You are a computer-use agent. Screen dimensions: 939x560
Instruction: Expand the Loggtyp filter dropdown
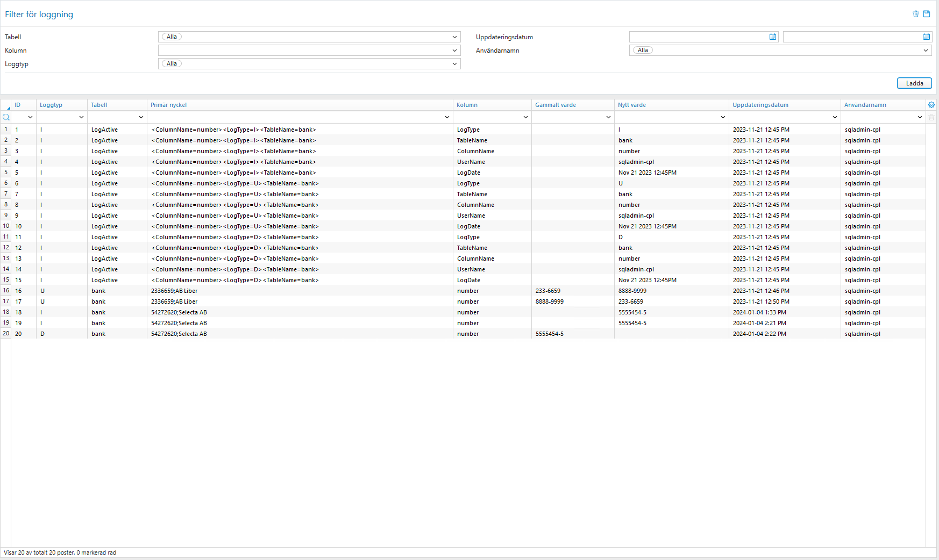click(454, 63)
